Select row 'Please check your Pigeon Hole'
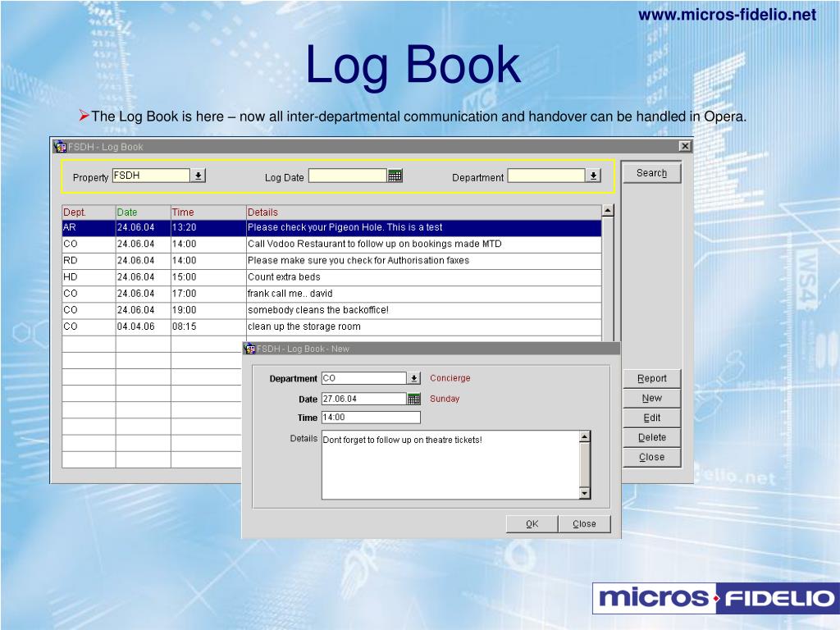Screen dimensions: 840x630 [331, 228]
